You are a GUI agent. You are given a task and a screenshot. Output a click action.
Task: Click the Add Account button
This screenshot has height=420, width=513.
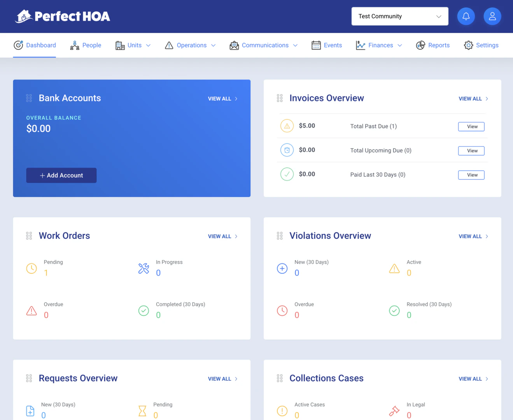(x=61, y=175)
